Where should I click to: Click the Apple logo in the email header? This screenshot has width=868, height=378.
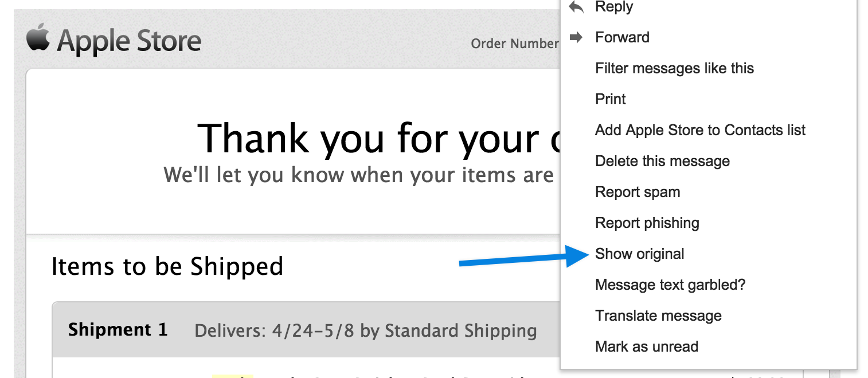click(38, 38)
